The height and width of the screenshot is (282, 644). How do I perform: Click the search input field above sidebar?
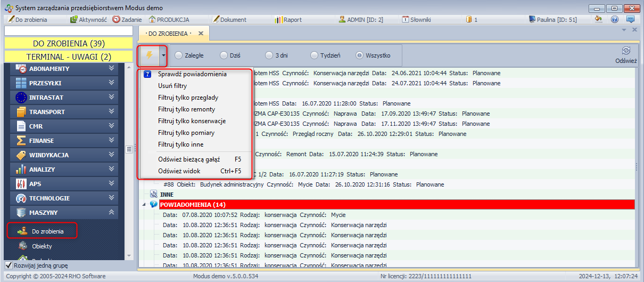click(68, 31)
